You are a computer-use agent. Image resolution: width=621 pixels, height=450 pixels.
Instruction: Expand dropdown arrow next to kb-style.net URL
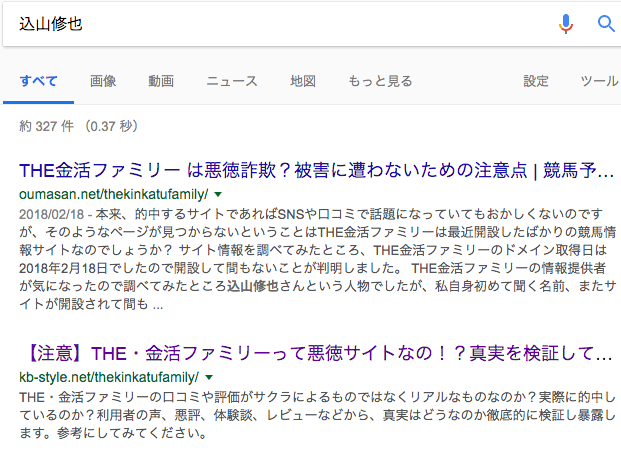[209, 377]
